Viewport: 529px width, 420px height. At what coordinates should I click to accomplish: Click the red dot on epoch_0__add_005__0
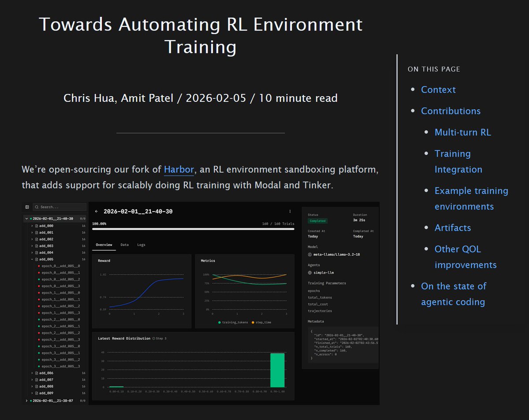(x=39, y=266)
